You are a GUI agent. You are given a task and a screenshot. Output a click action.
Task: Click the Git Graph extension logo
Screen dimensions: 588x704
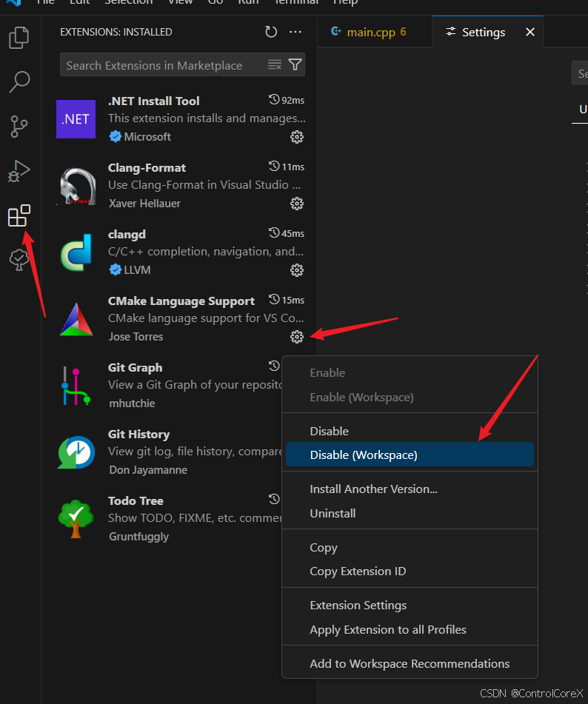click(76, 386)
